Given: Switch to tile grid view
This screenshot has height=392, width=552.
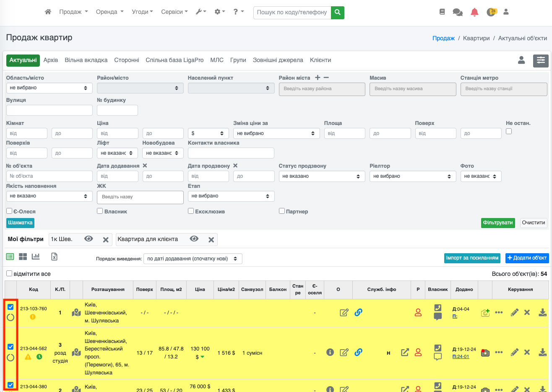Looking at the screenshot, I should click(x=23, y=257).
